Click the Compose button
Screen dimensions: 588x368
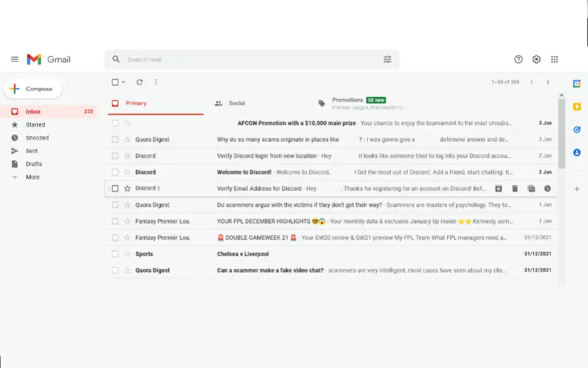(x=33, y=89)
